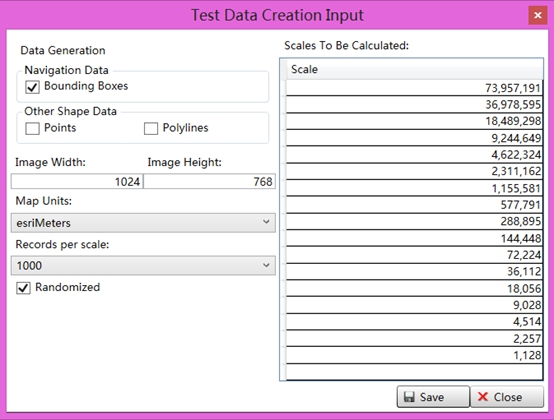554x420 pixels.
Task: Click the Scale column header
Action: coord(414,69)
